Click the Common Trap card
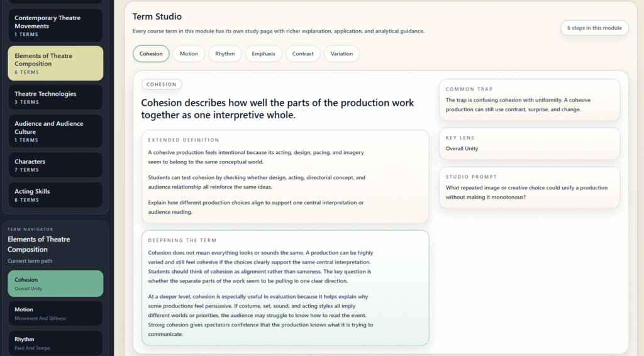 (x=529, y=100)
